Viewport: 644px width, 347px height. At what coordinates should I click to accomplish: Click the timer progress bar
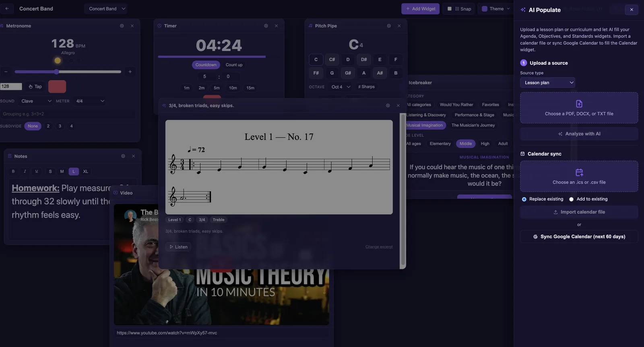(212, 57)
